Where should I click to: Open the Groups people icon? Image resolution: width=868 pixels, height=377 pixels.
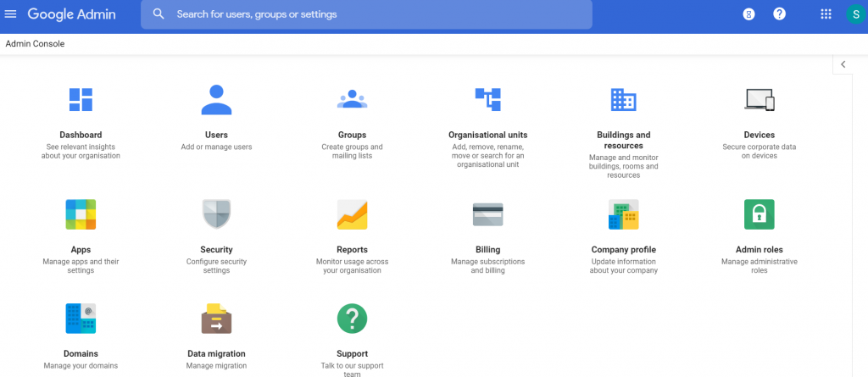(352, 99)
